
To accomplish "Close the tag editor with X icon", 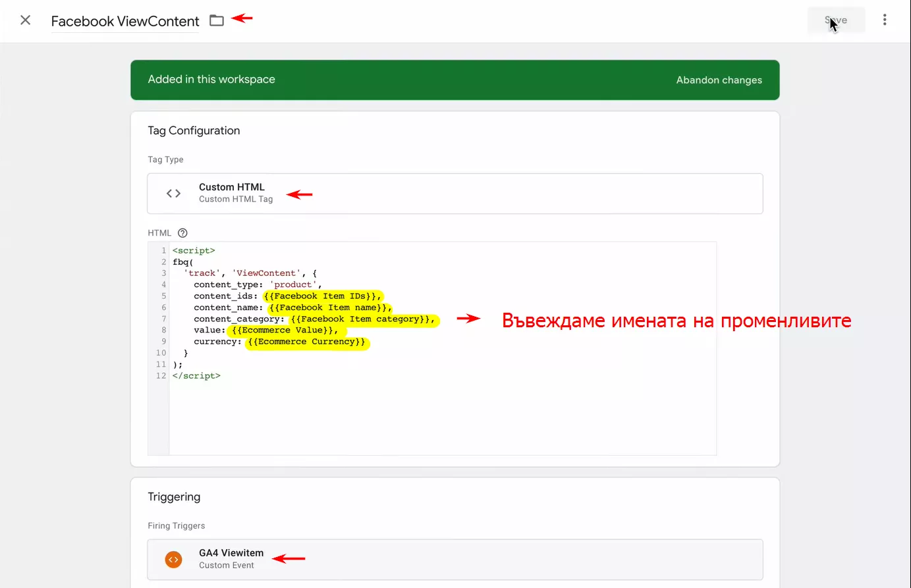I will pos(25,20).
